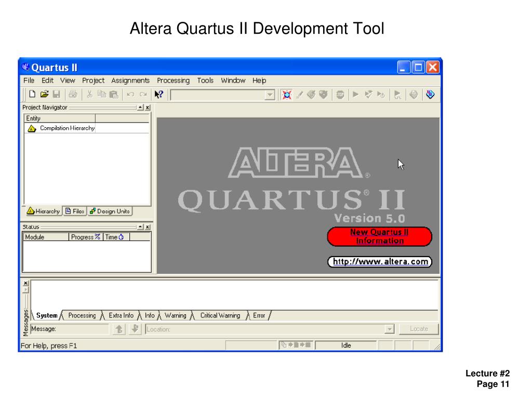Switch to the Hierarchy tab

(44, 211)
